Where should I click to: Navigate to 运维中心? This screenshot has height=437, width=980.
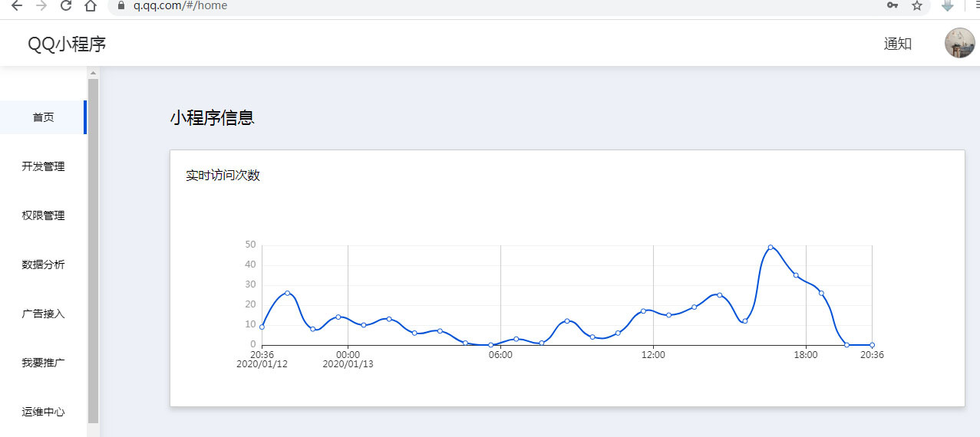43,412
